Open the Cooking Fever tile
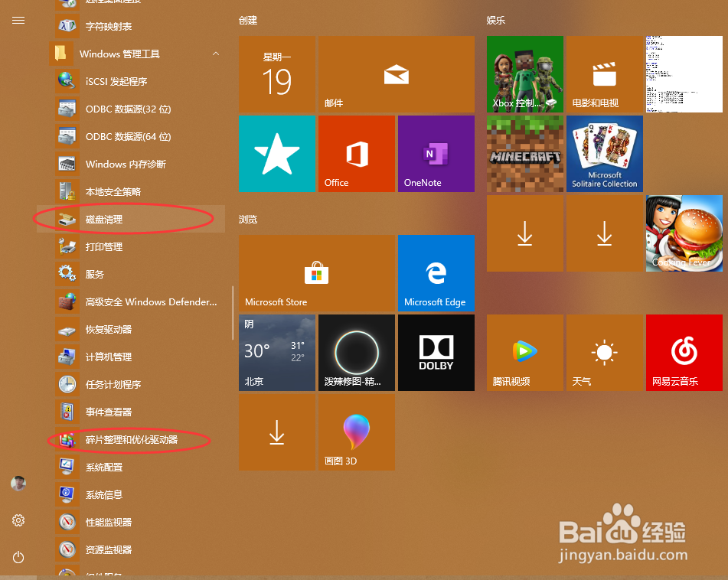Viewport: 728px width, 580px height. (x=684, y=233)
